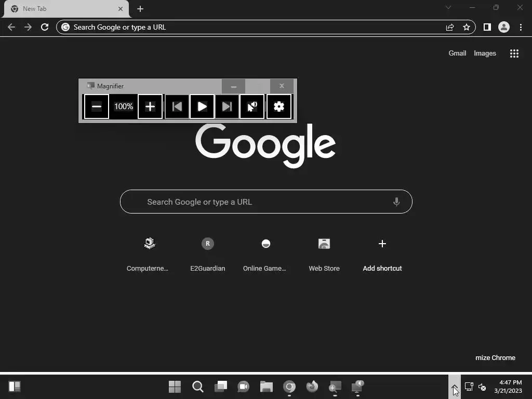Open the E2Guardian shortcut
This screenshot has height=399, width=532.
pos(208,254)
